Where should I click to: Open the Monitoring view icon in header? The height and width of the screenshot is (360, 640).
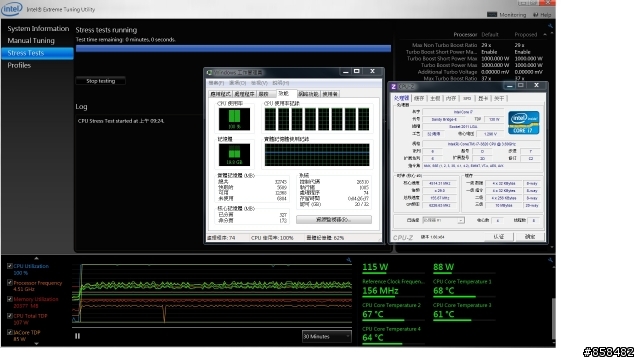[x=492, y=15]
